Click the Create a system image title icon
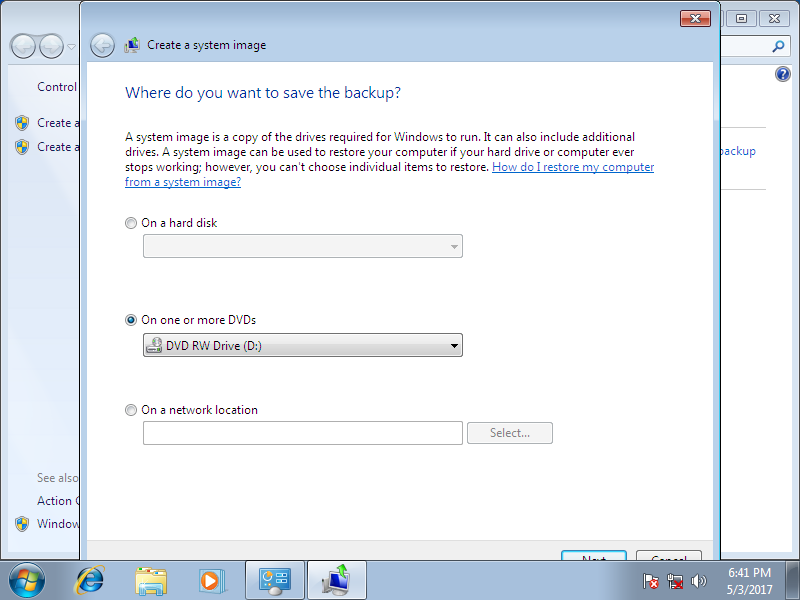 [132, 45]
